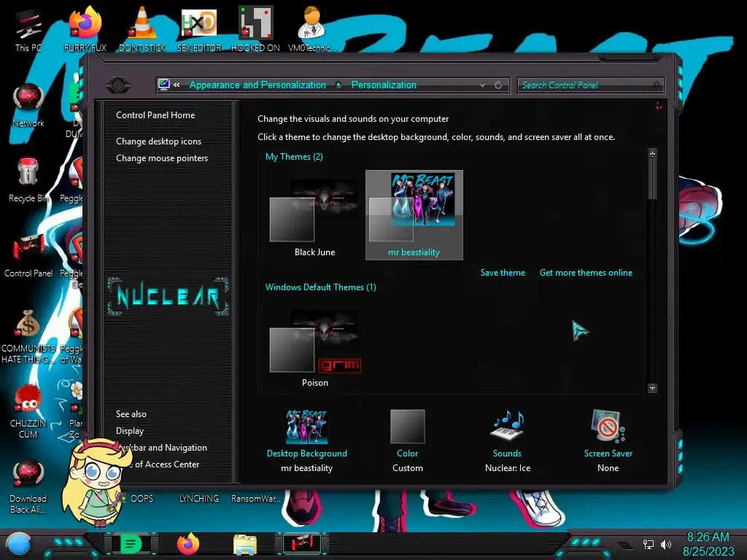
Task: Click the Save theme link
Action: pos(503,273)
